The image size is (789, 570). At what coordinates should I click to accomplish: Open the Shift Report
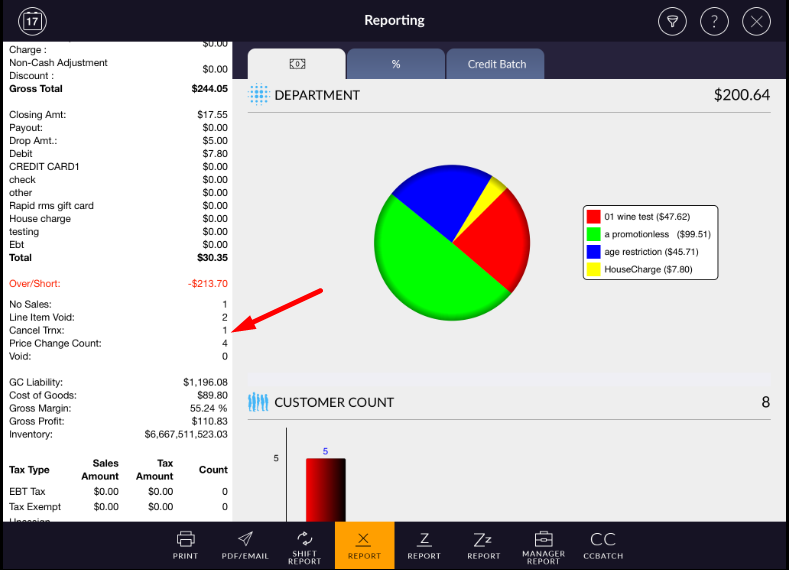pos(305,546)
